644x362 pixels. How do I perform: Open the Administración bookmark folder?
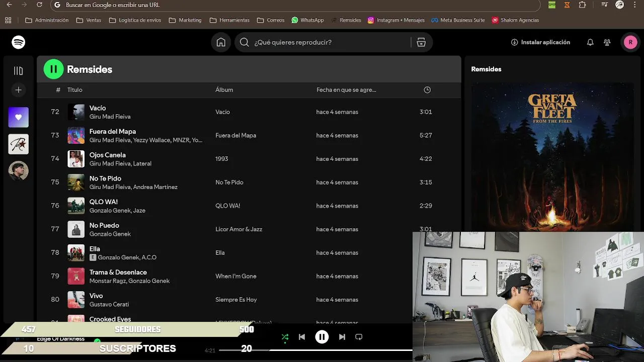(47, 20)
